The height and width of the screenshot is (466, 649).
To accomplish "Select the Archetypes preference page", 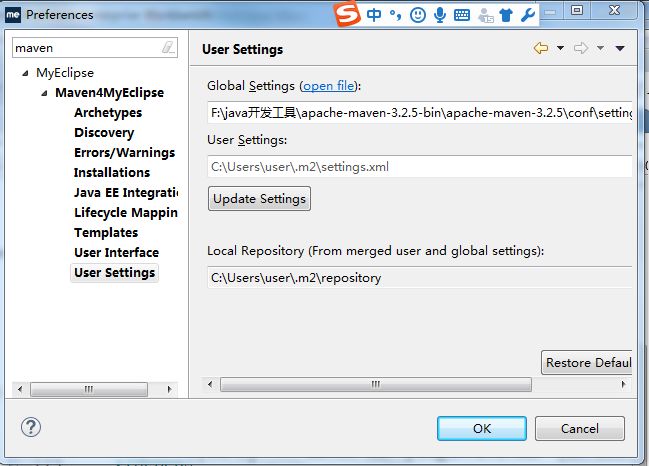I will tap(108, 113).
